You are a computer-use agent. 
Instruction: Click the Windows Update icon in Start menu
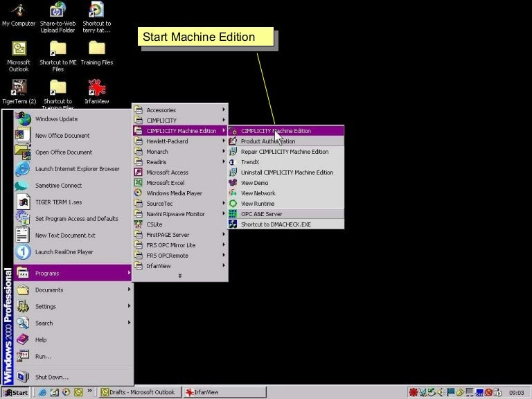24,119
